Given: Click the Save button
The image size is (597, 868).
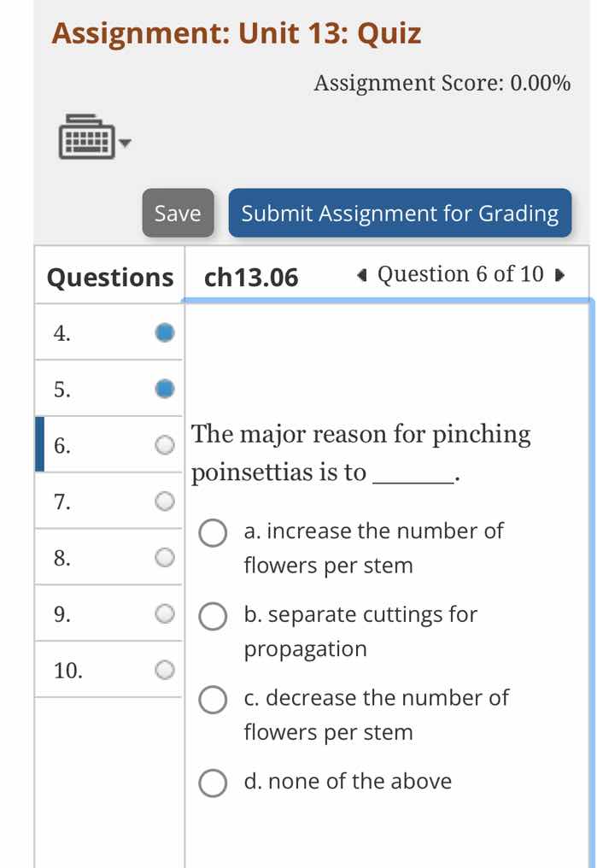Looking at the screenshot, I should coord(178,213).
